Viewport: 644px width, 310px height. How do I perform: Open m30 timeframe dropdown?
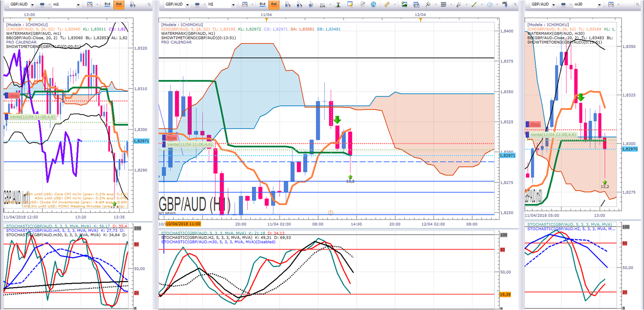point(599,5)
